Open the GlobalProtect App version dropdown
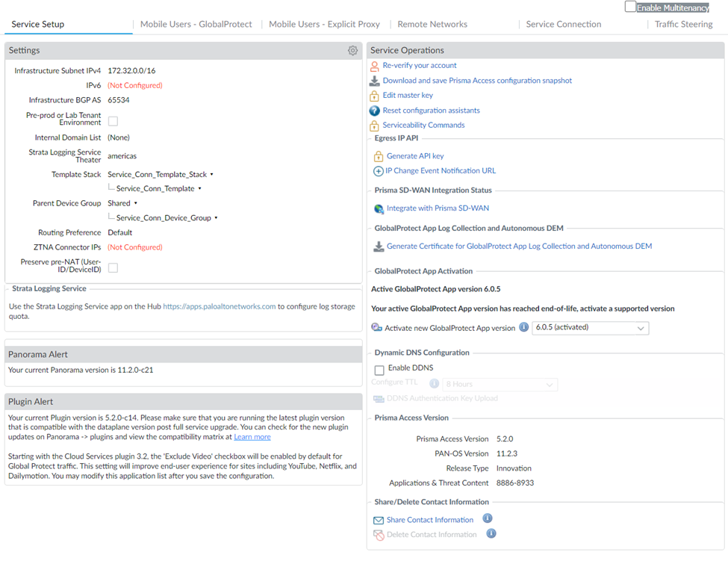The image size is (728, 561). (590, 328)
